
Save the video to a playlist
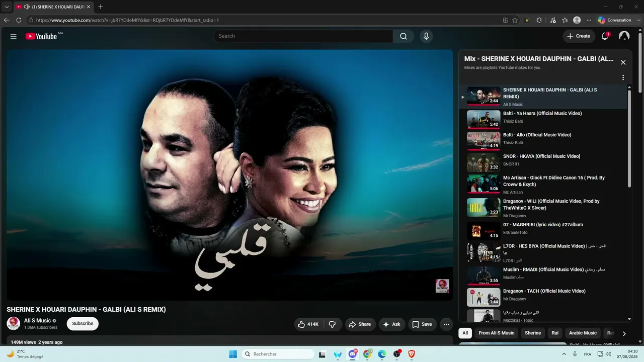pyautogui.click(x=422, y=324)
